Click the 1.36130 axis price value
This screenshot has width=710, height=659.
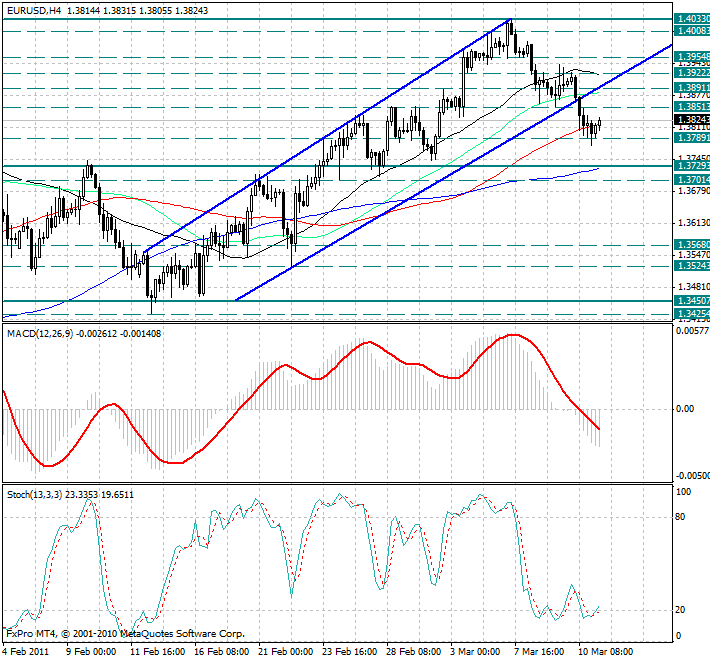tap(694, 223)
